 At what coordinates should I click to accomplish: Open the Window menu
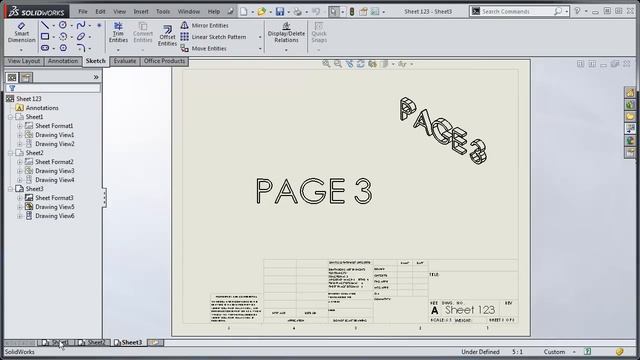point(189,11)
